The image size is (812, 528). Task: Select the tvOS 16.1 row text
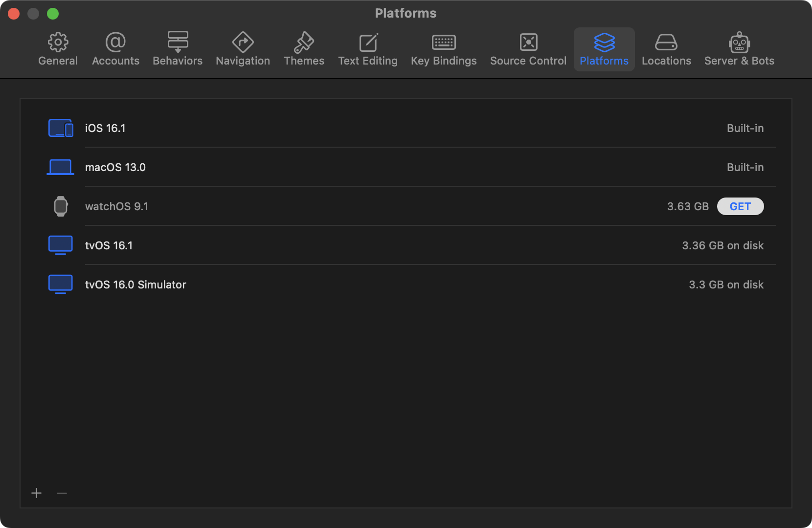pyautogui.click(x=109, y=245)
